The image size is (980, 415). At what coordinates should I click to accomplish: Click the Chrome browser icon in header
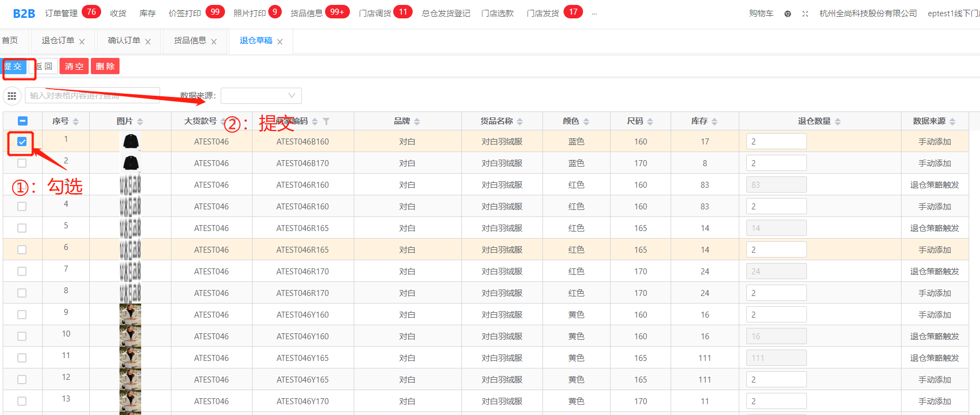(787, 14)
